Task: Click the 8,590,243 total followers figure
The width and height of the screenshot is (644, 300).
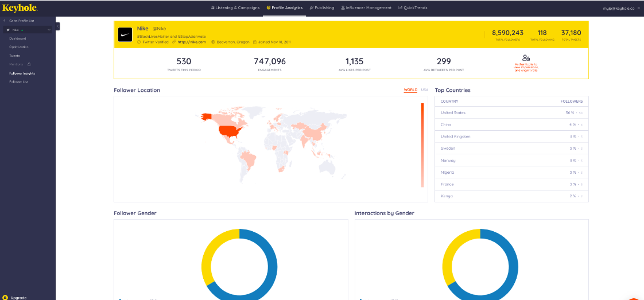Action: pyautogui.click(x=507, y=33)
